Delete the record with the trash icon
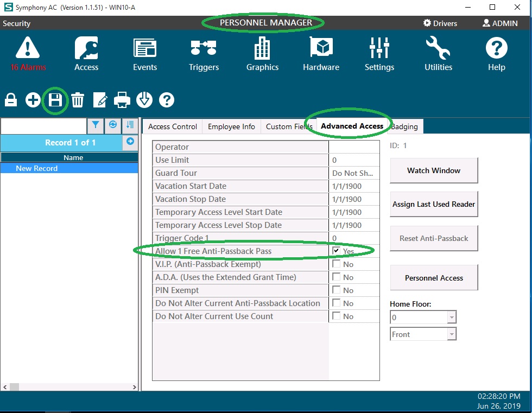The width and height of the screenshot is (532, 413). [x=77, y=100]
